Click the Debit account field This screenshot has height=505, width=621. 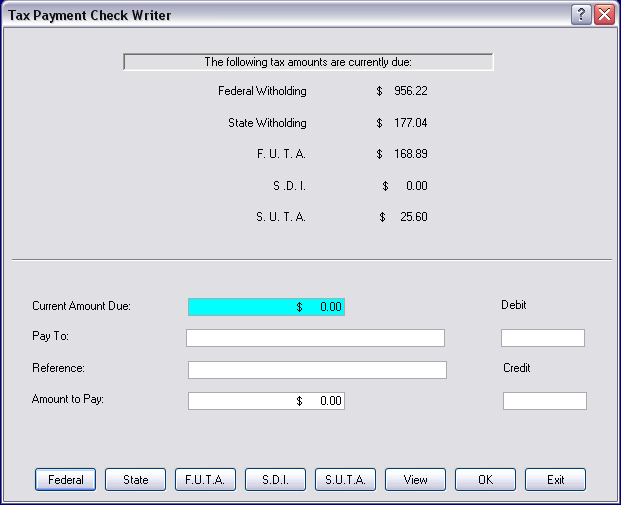[x=542, y=338]
